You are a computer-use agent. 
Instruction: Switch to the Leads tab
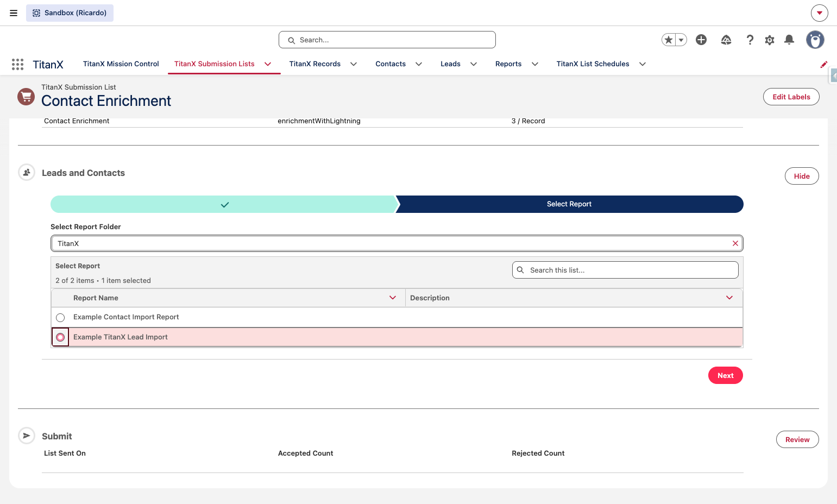pyautogui.click(x=450, y=64)
